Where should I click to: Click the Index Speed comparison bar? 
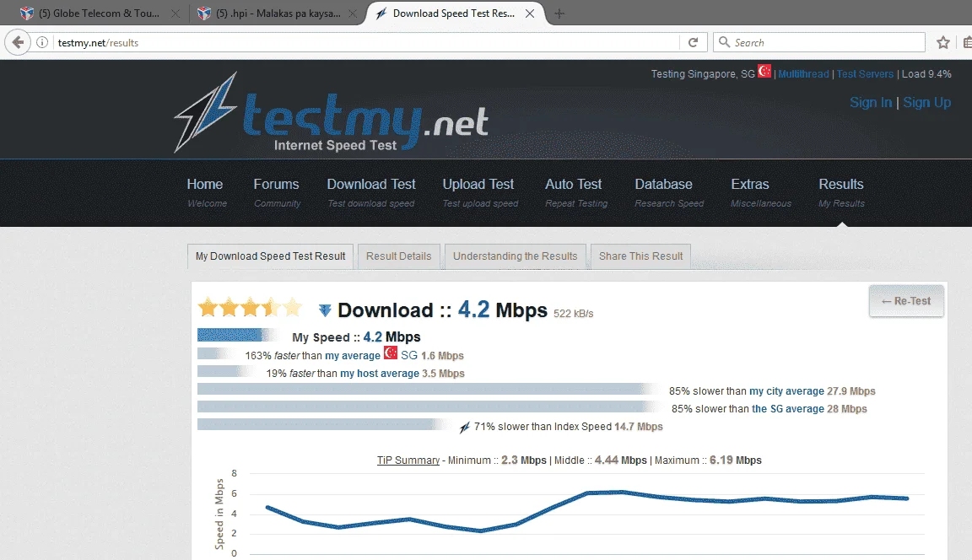(x=325, y=424)
